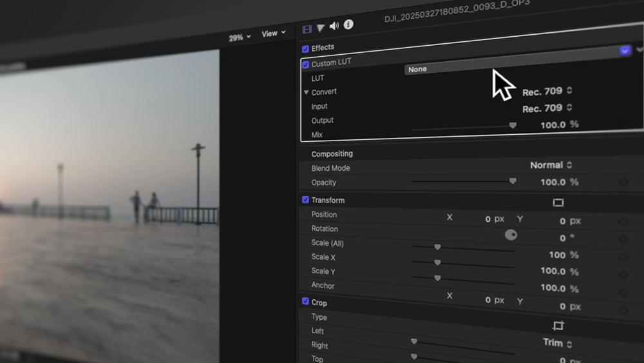Open the Audio inspector speaker icon
644x363 pixels.
point(334,26)
